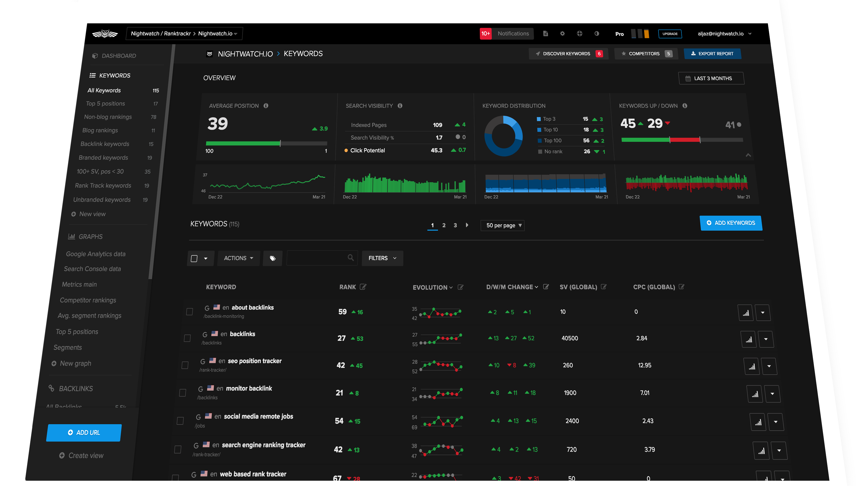Toggle the contrast theme icon in header
The image size is (856, 504).
tap(597, 34)
